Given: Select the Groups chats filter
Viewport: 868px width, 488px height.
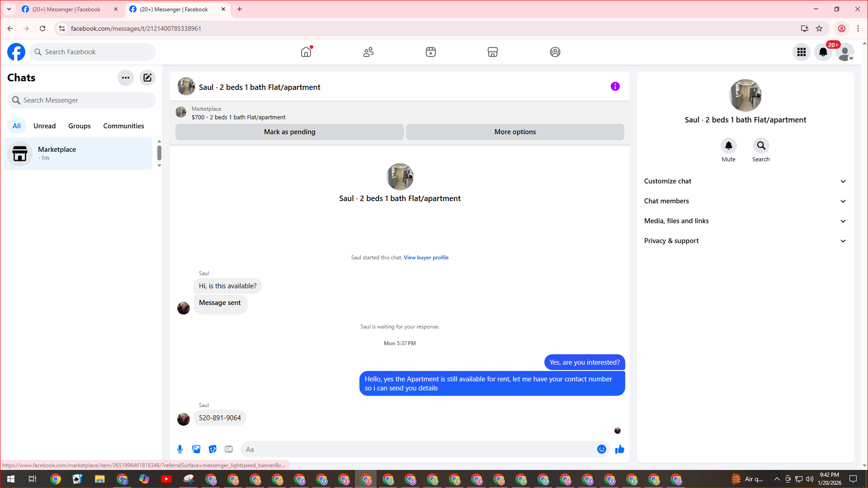Looking at the screenshot, I should tap(80, 126).
